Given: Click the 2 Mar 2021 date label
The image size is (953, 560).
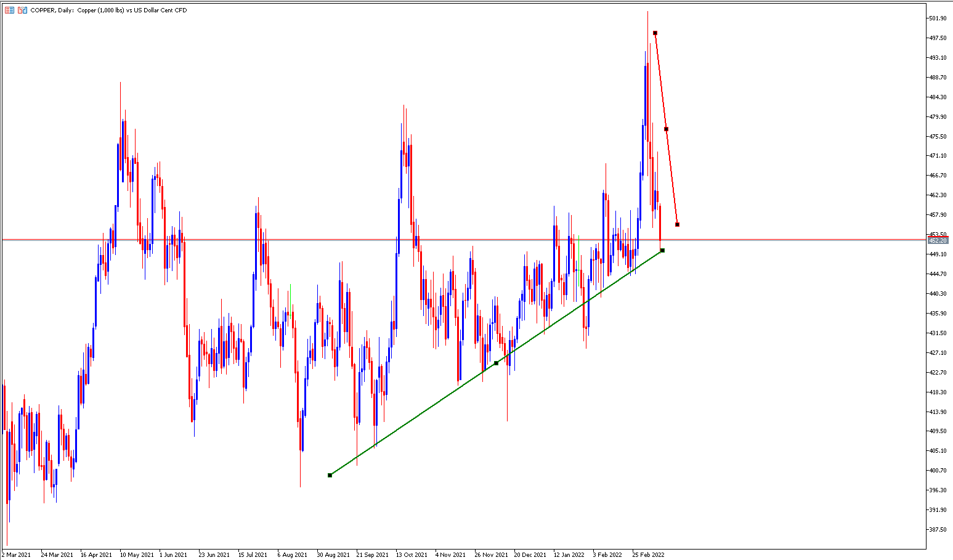Looking at the screenshot, I should 16,554.
